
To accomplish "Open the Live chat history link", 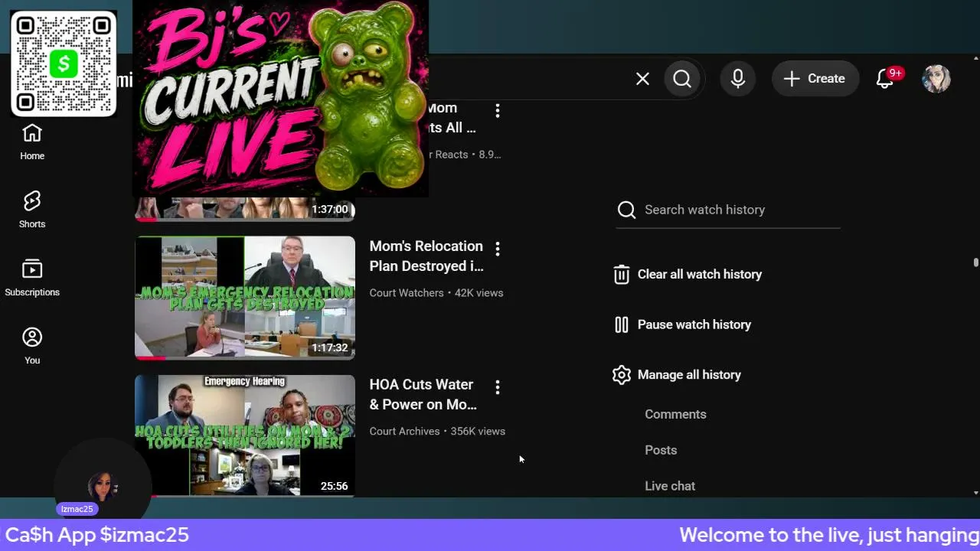I will pyautogui.click(x=670, y=486).
